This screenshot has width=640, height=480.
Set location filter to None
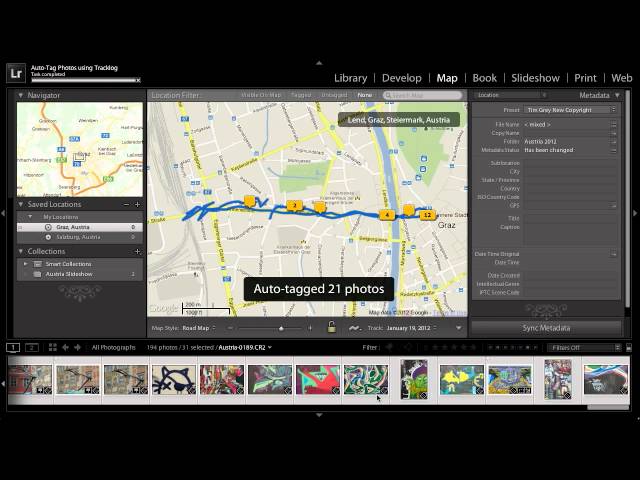(364, 95)
